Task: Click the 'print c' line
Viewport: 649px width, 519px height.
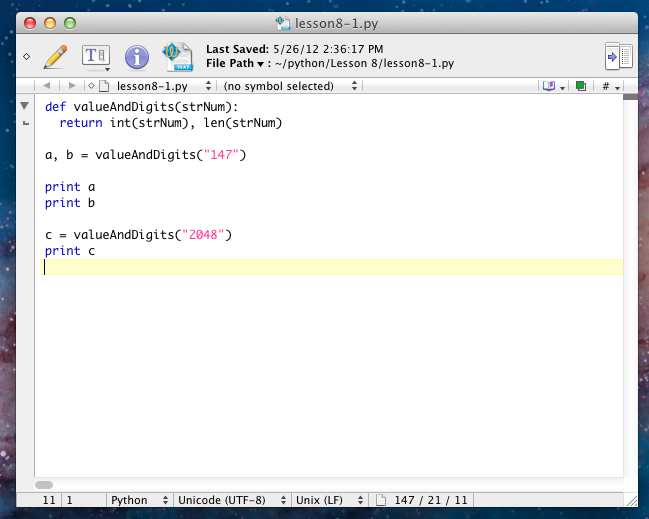Action: 70,251
